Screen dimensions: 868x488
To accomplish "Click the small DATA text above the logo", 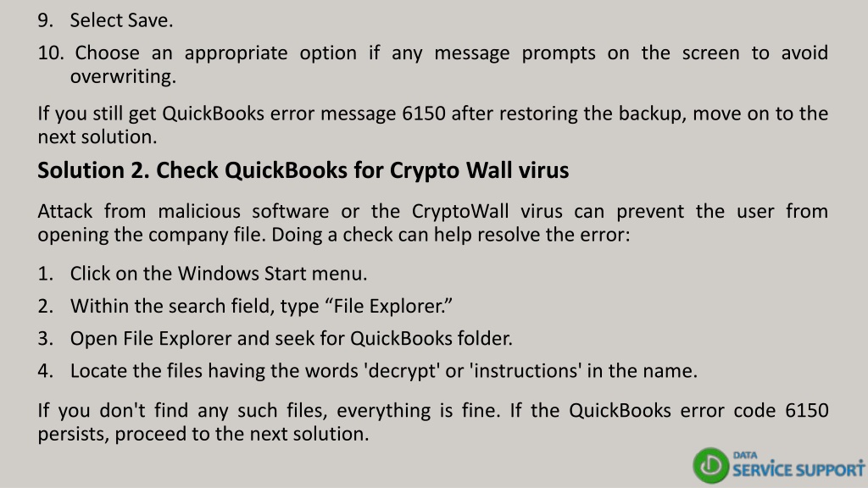I will point(745,455).
